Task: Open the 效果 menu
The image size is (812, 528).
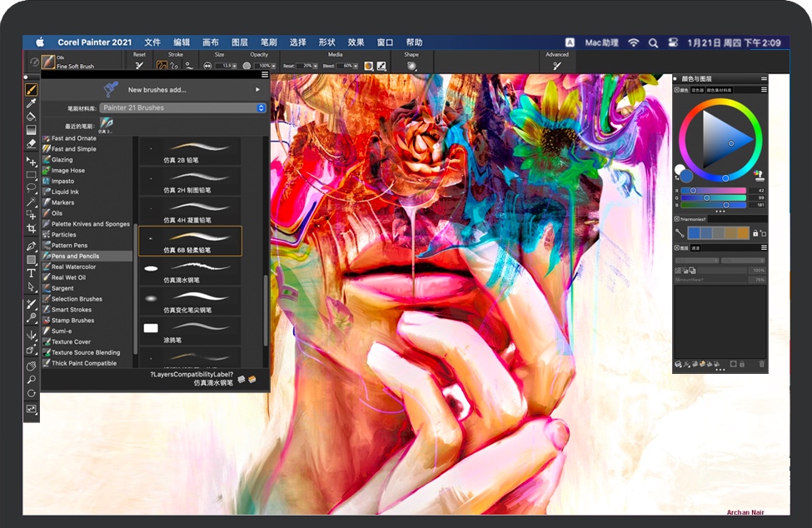Action: [356, 42]
